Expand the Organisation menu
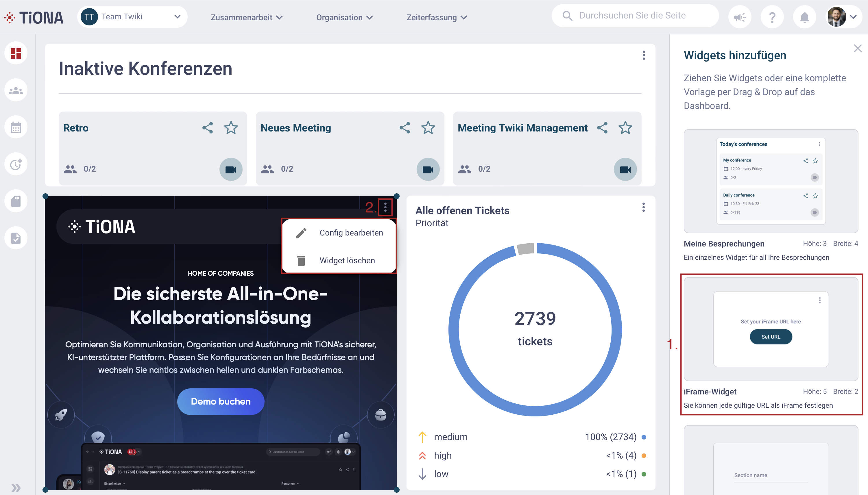The width and height of the screenshot is (868, 495). coord(345,17)
